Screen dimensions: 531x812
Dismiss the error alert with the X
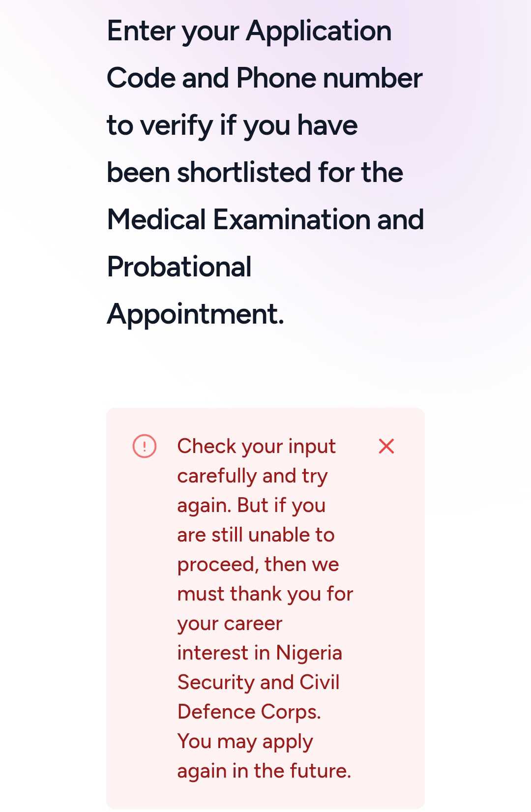click(386, 447)
